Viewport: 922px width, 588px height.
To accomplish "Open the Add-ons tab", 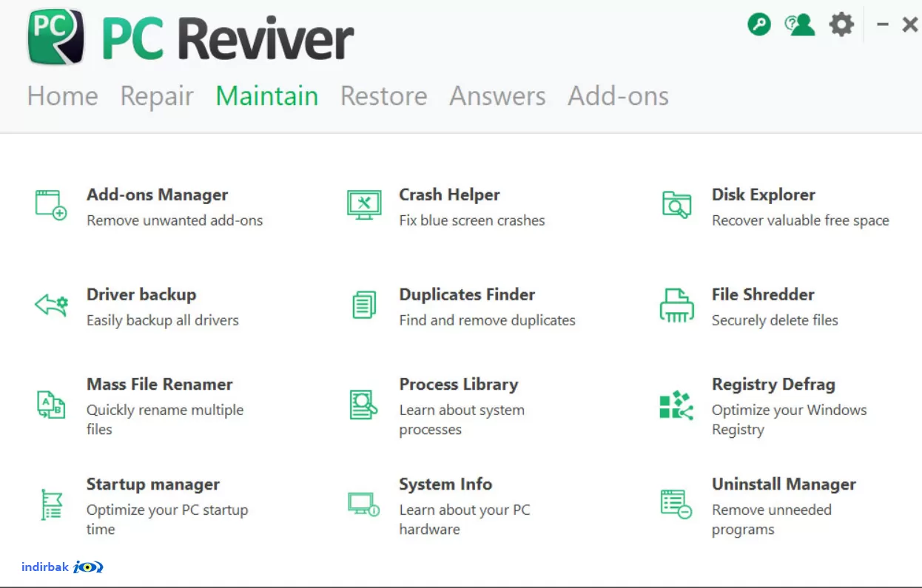I will pos(619,96).
